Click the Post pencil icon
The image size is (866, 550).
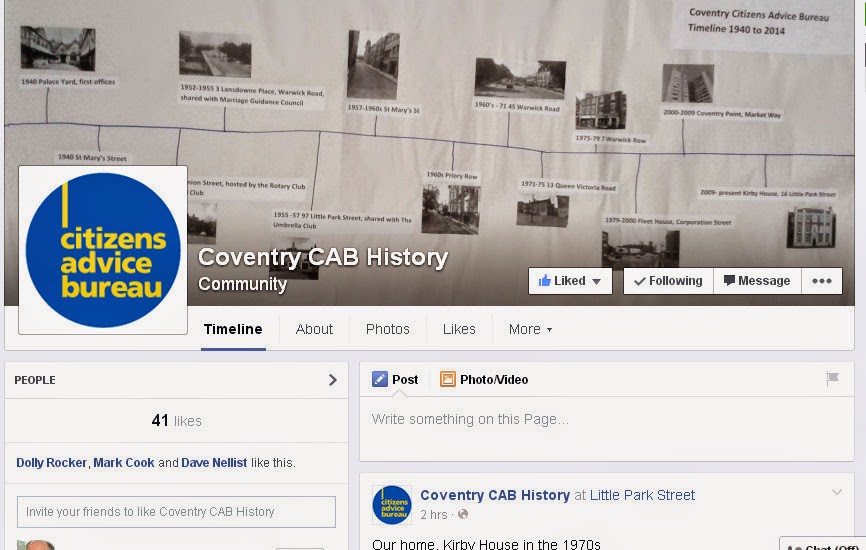coord(379,379)
